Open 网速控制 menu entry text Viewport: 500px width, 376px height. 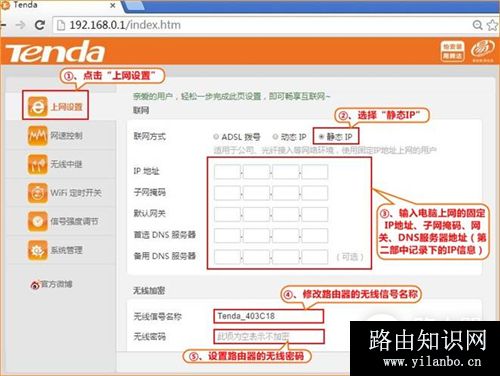[66, 136]
